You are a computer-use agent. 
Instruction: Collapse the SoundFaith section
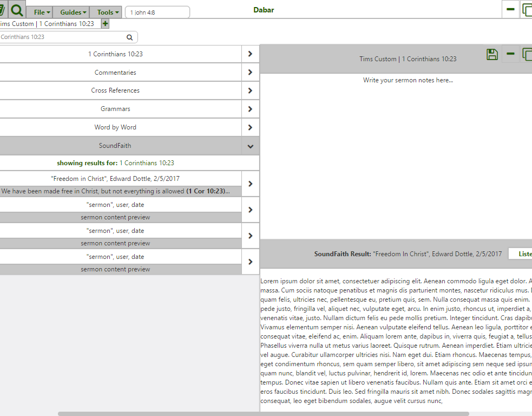click(x=251, y=146)
